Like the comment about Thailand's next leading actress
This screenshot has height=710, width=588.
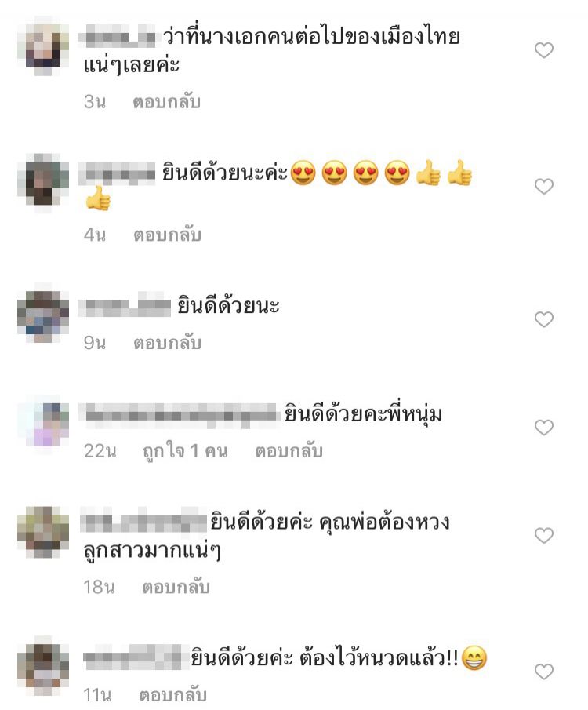543,50
